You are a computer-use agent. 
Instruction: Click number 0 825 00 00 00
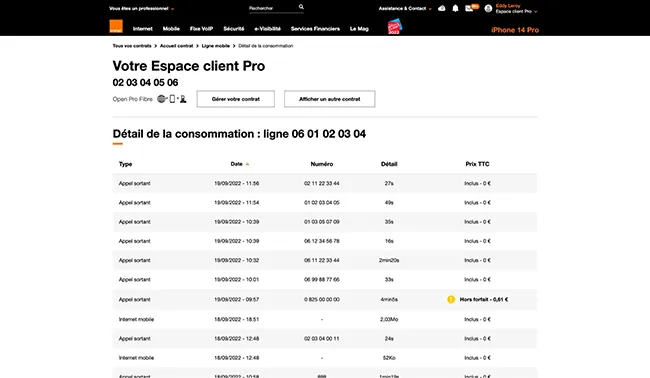[x=322, y=299]
